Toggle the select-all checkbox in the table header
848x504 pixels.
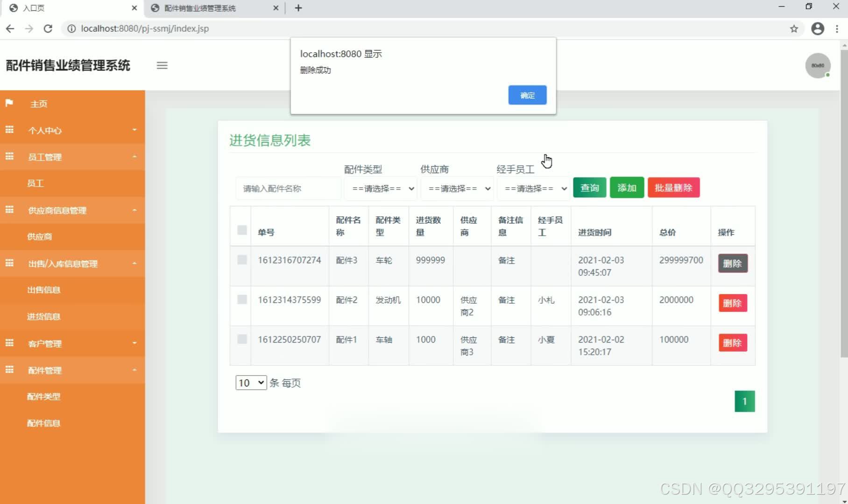click(x=242, y=230)
